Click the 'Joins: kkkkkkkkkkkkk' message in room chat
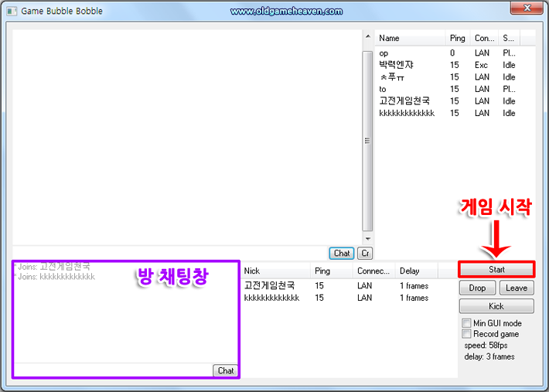549x392 pixels. pos(55,277)
